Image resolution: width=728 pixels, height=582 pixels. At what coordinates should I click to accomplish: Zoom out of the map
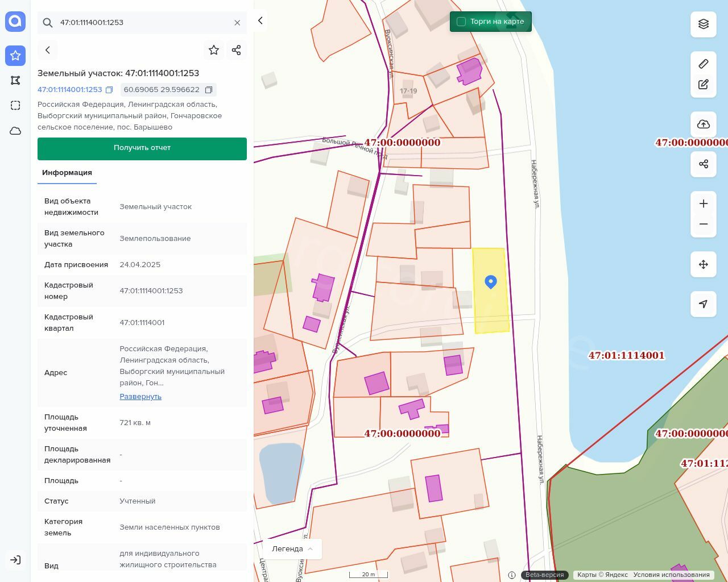[703, 224]
